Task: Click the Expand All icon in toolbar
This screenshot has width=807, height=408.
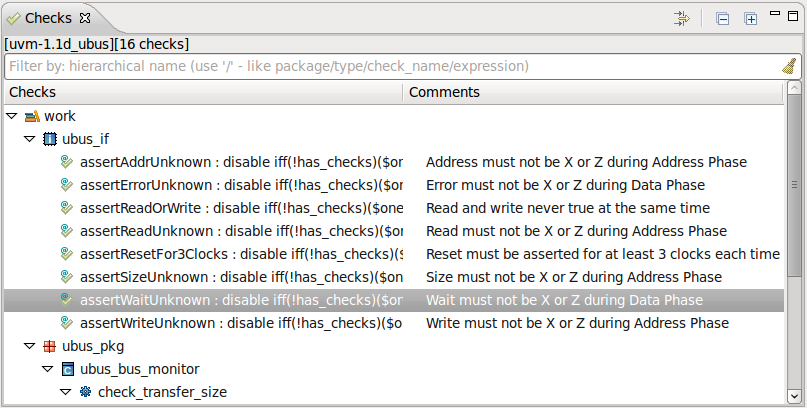Action: point(751,18)
